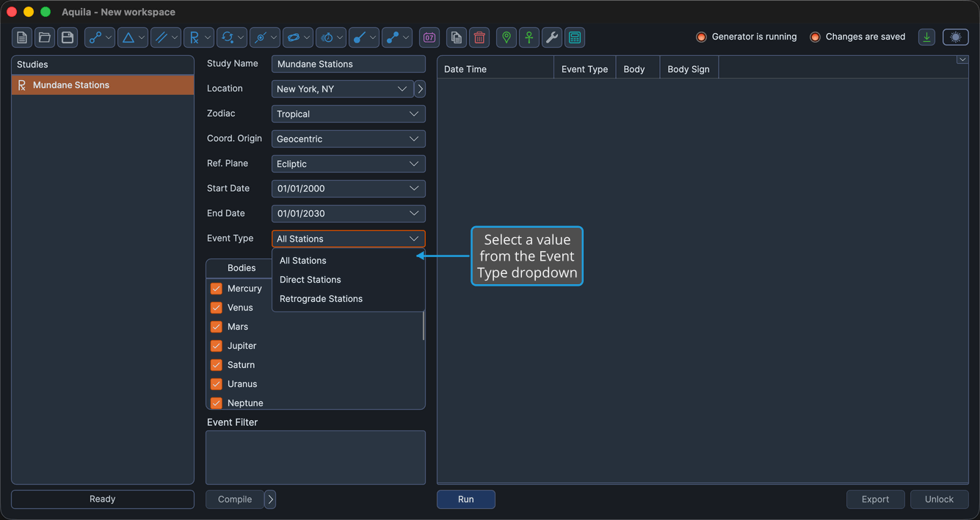Uncheck the Mercury body checkbox

pos(217,289)
